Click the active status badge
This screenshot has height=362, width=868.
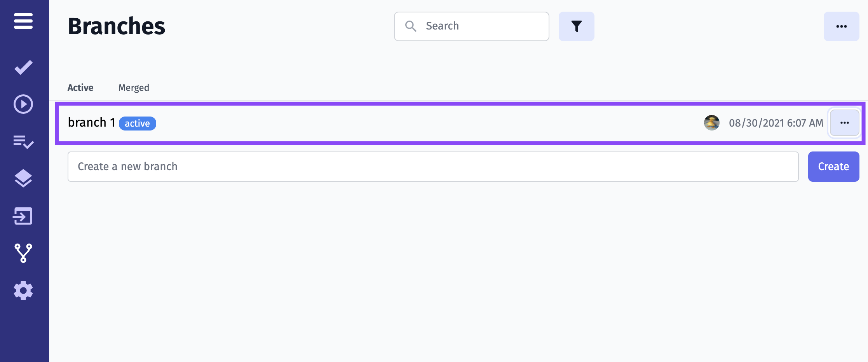(x=137, y=124)
